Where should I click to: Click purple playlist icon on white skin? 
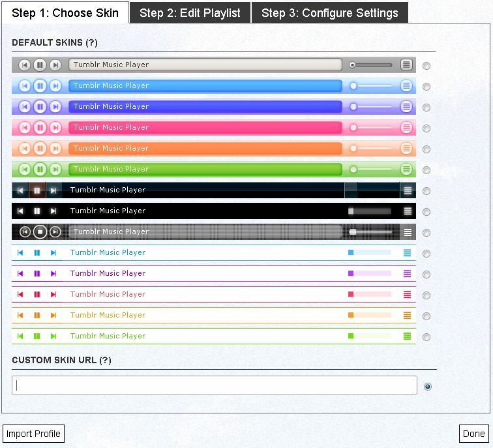[x=407, y=273]
